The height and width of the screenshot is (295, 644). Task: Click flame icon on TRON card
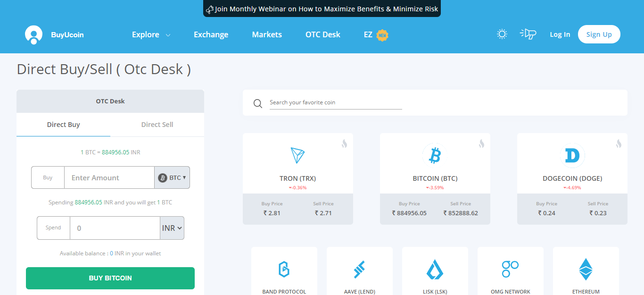tap(344, 143)
